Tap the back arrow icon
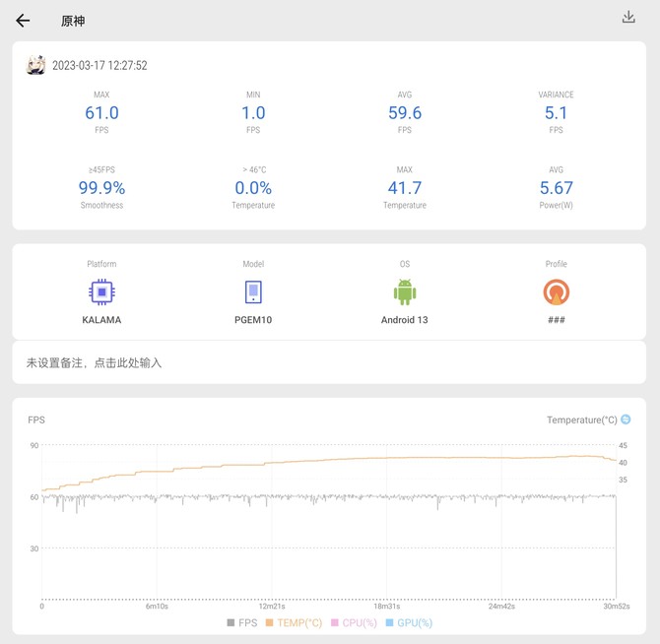 coord(23,21)
